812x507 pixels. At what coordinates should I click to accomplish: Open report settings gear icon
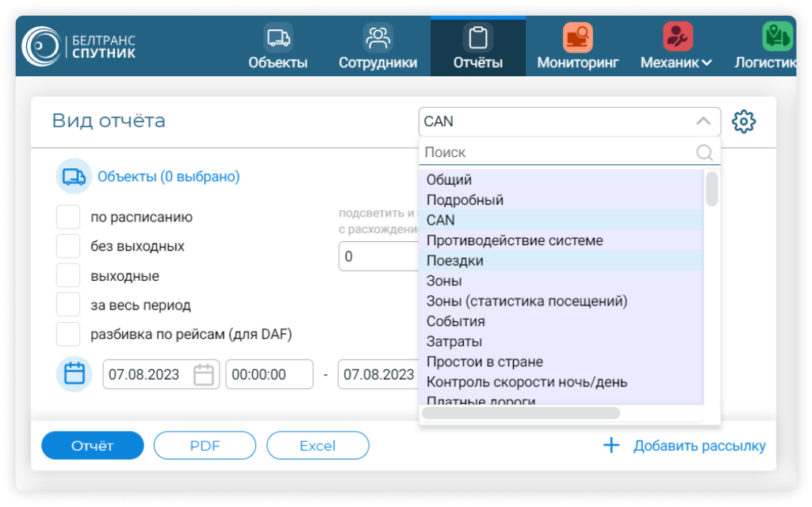743,121
